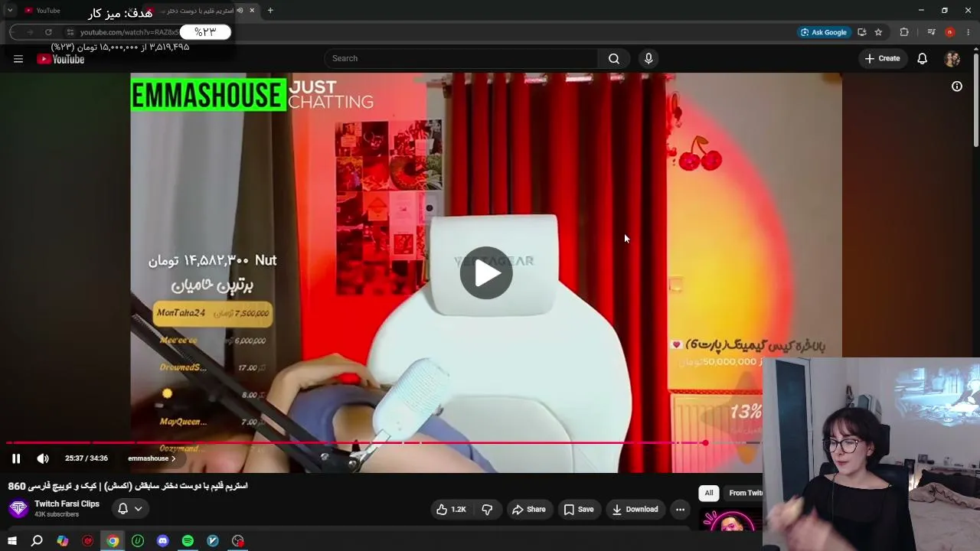Expand the emmashouse chapter in the player

(152, 458)
